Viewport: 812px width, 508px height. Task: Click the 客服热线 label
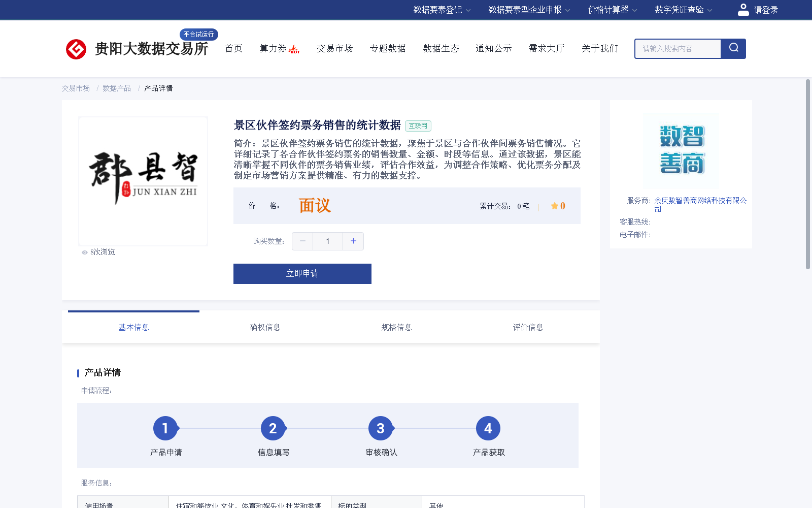coord(635,222)
